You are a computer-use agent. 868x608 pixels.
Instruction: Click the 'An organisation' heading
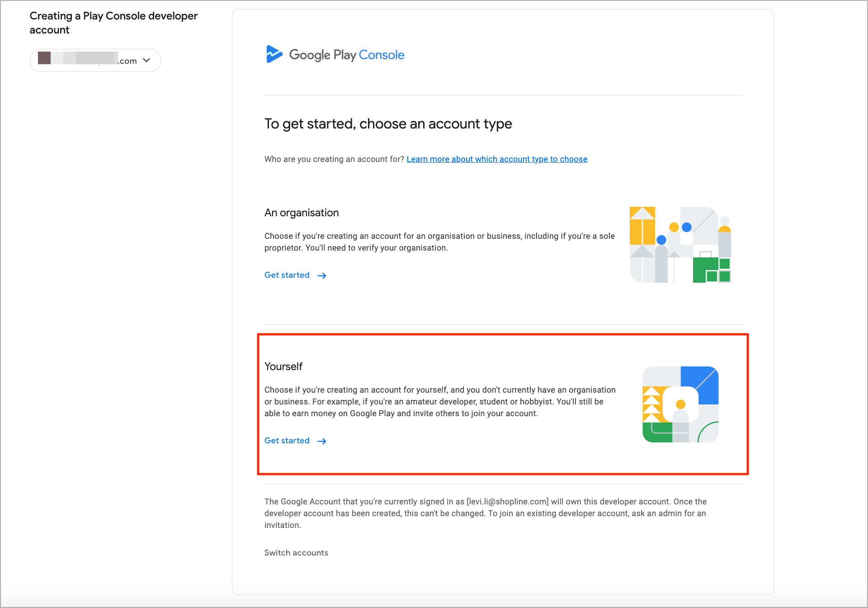pos(302,213)
